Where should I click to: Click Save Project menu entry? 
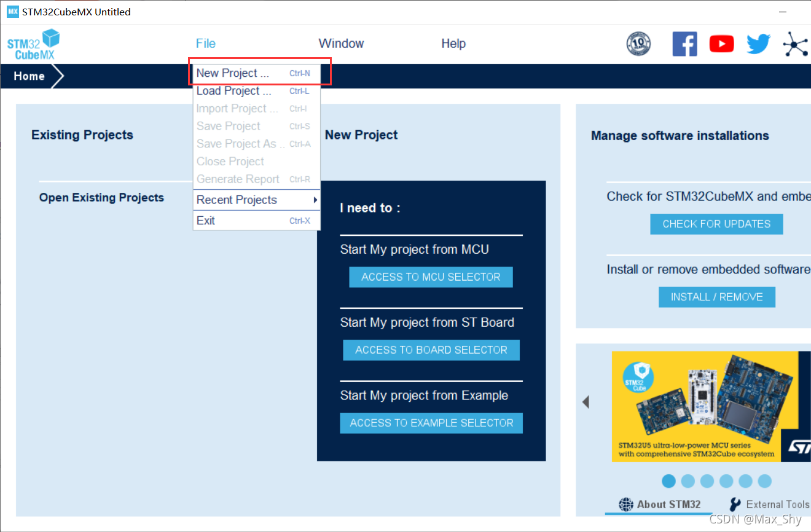[x=257, y=126]
